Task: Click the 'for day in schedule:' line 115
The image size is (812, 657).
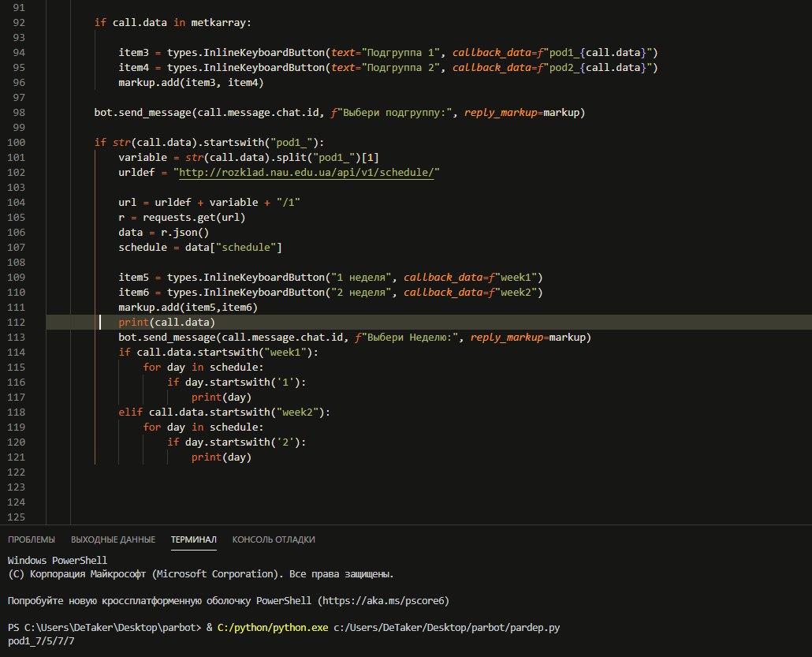Action: pyautogui.click(x=203, y=368)
